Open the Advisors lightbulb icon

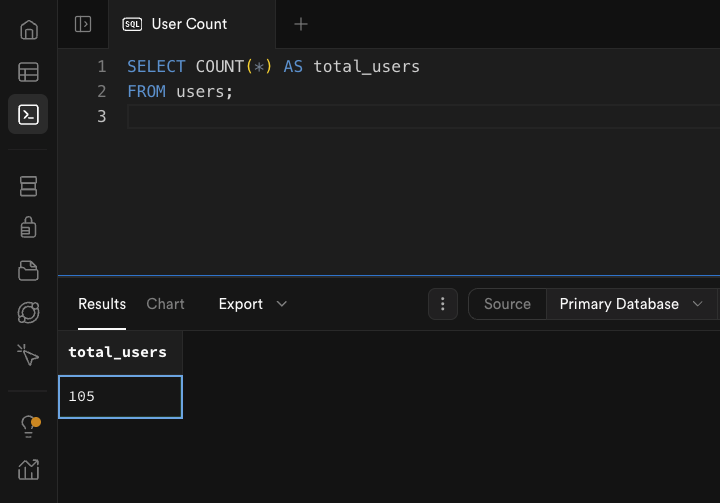tap(29, 426)
